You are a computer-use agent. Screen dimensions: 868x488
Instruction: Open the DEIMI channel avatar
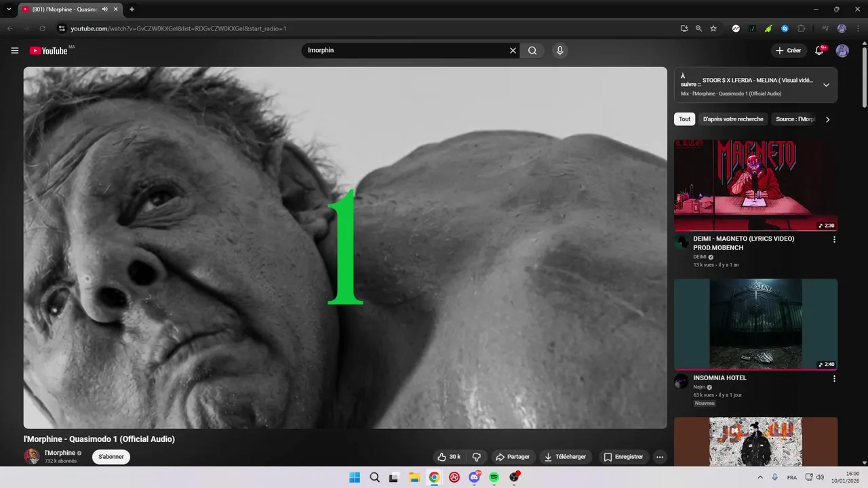[682, 242]
